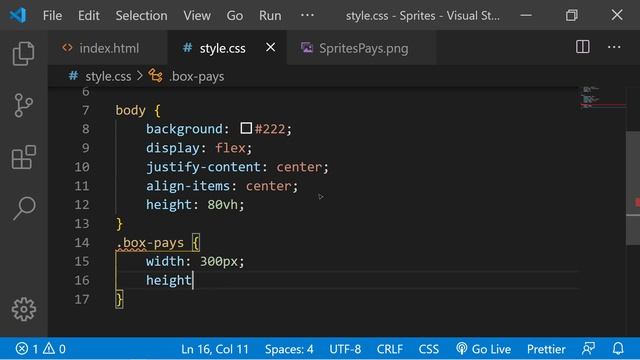Click the .box-pays selector text
This screenshot has height=360, width=640.
click(x=150, y=243)
